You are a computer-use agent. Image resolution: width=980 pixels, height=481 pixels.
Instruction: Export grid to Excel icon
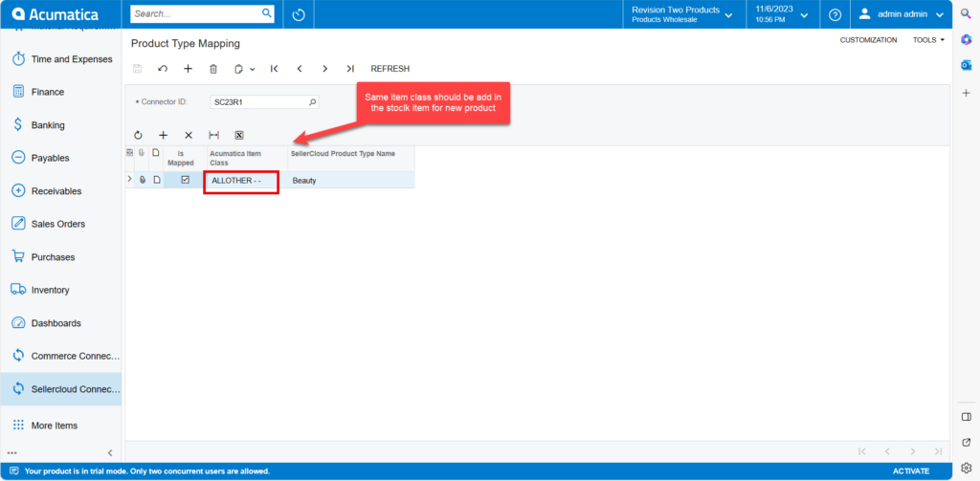(x=238, y=135)
